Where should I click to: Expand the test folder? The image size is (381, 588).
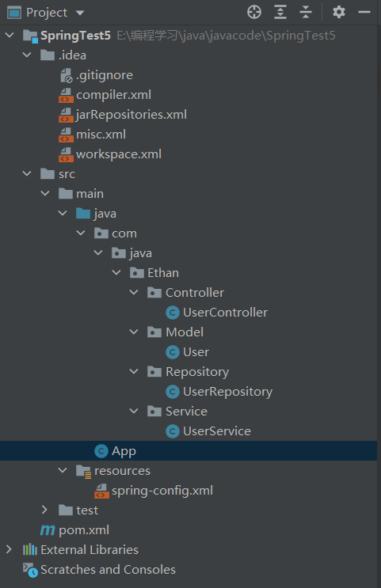44,510
